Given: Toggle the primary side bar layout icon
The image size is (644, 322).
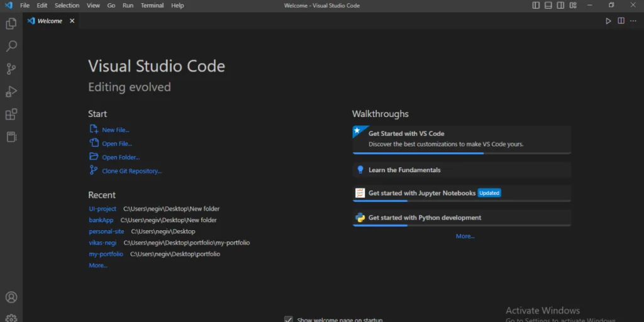Looking at the screenshot, I should (x=536, y=5).
